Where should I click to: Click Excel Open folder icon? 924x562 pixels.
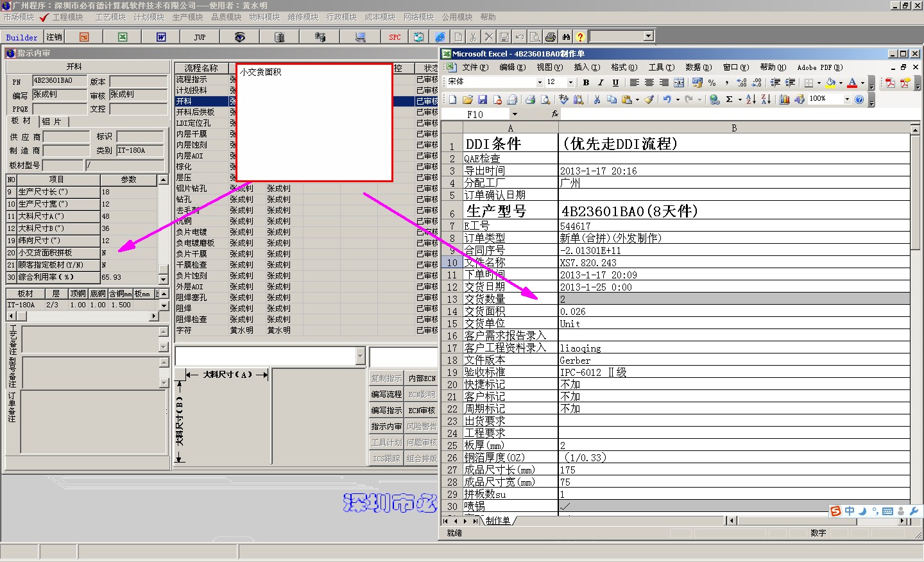[x=468, y=99]
